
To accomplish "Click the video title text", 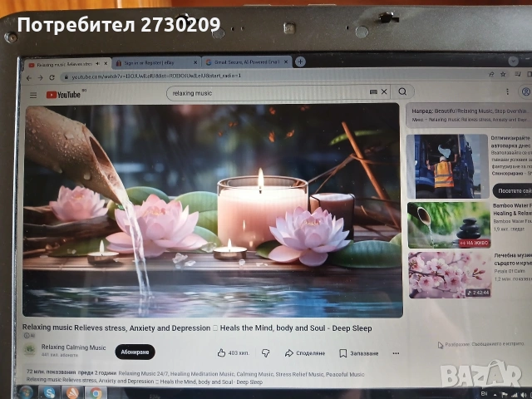I will (197, 328).
